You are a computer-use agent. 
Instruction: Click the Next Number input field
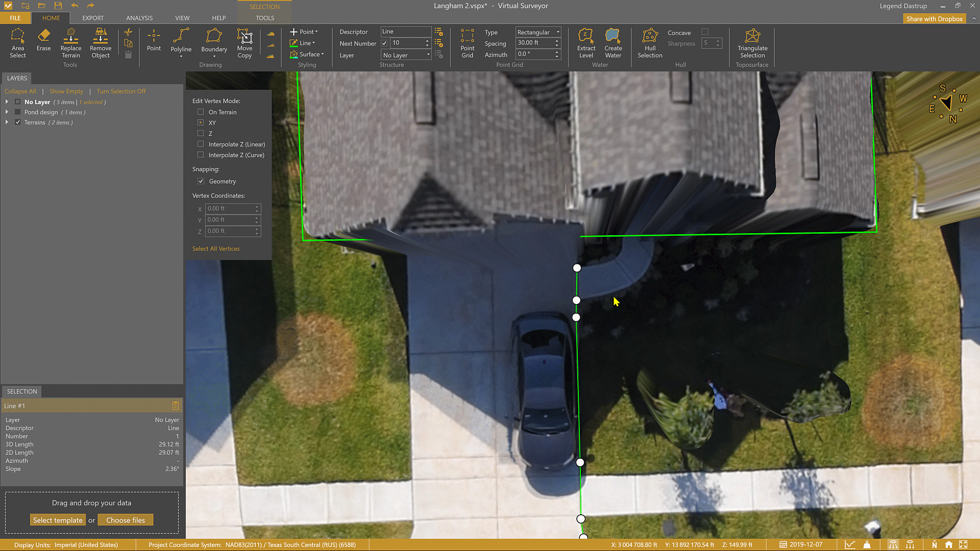[407, 43]
